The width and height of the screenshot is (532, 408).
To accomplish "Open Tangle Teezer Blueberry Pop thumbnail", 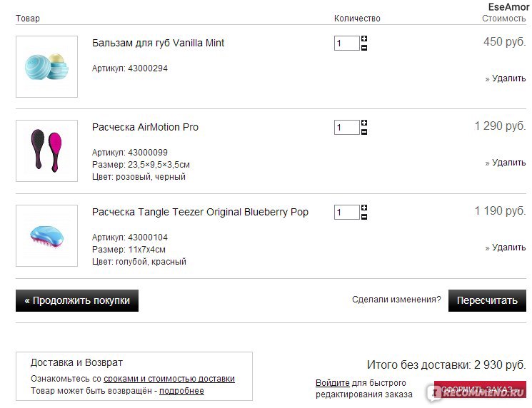I will coord(47,235).
